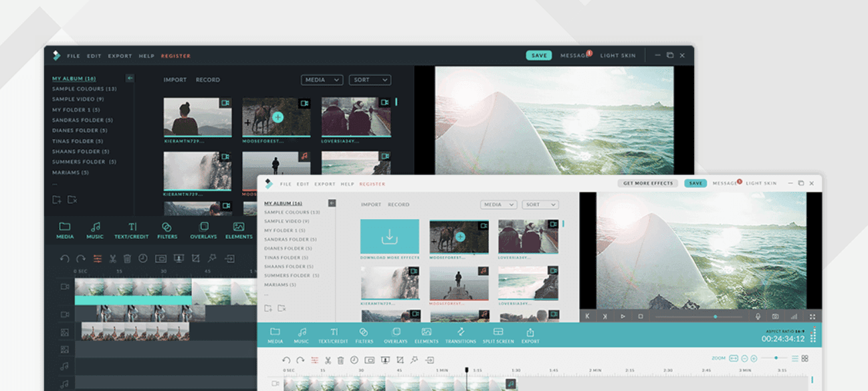Click add new folder icon in dark window
Screen dimensions: 868x391
(x=57, y=200)
